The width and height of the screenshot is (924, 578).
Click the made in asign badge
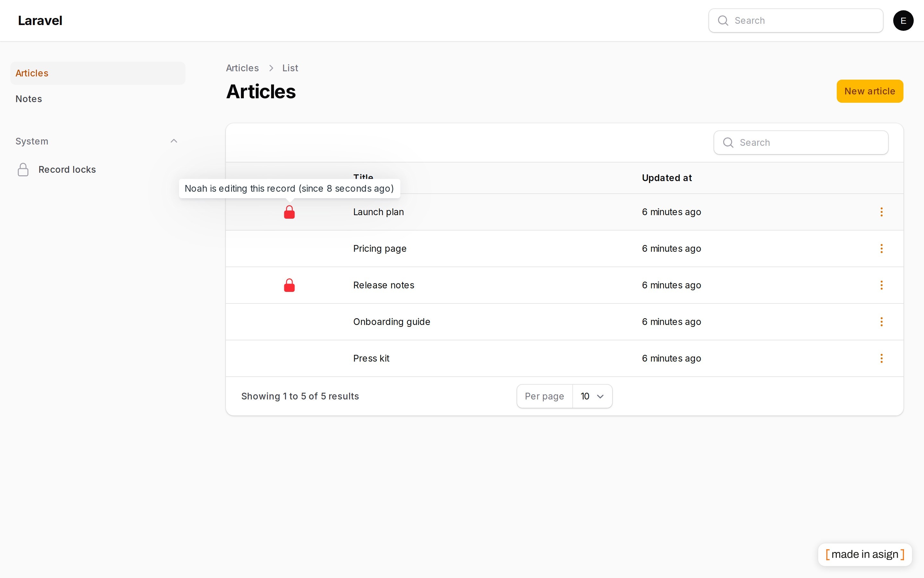[865, 554]
